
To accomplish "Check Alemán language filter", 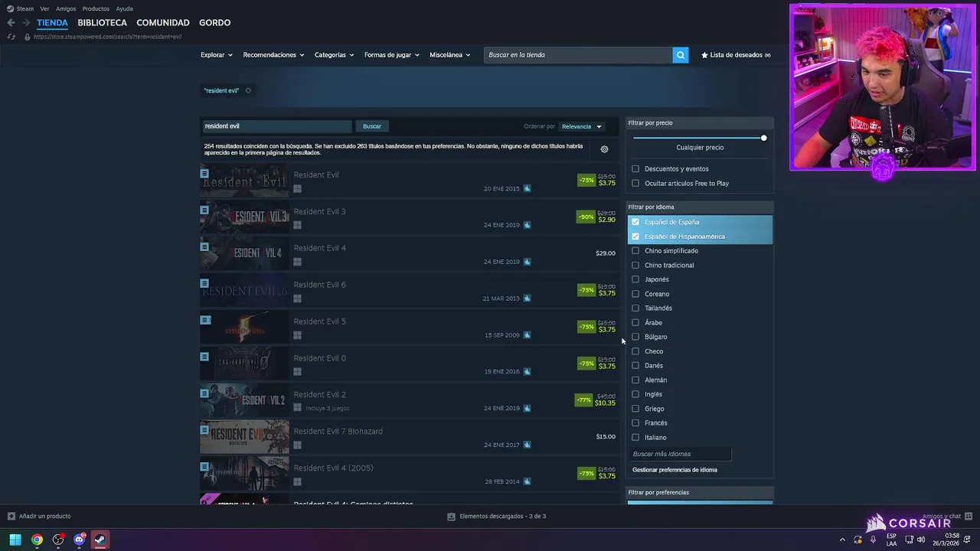I will 635,380.
